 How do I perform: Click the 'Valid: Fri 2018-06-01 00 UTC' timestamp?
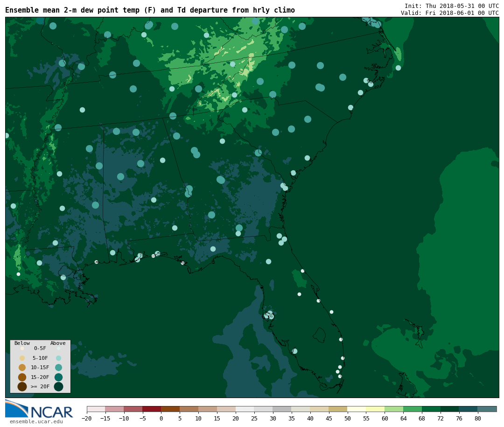(449, 13)
